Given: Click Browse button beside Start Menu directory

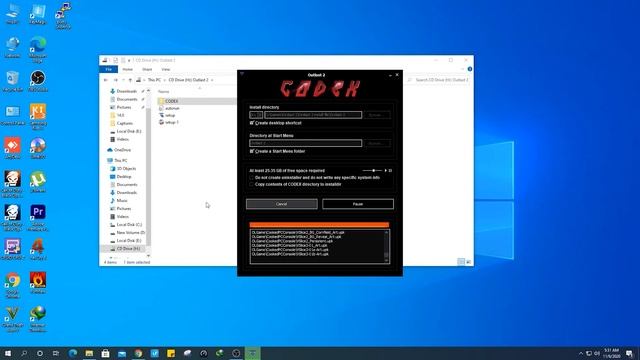Looking at the screenshot, I should coord(377,143).
